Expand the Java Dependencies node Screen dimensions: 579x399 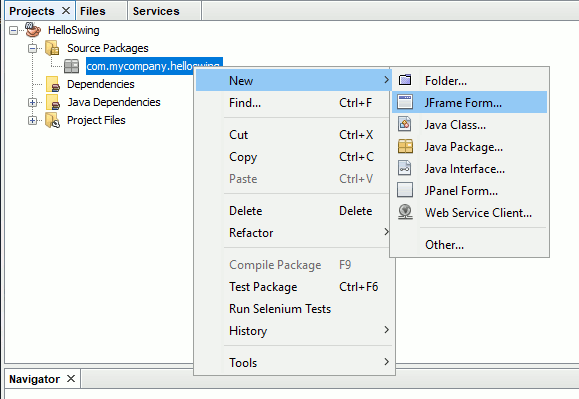click(x=32, y=102)
